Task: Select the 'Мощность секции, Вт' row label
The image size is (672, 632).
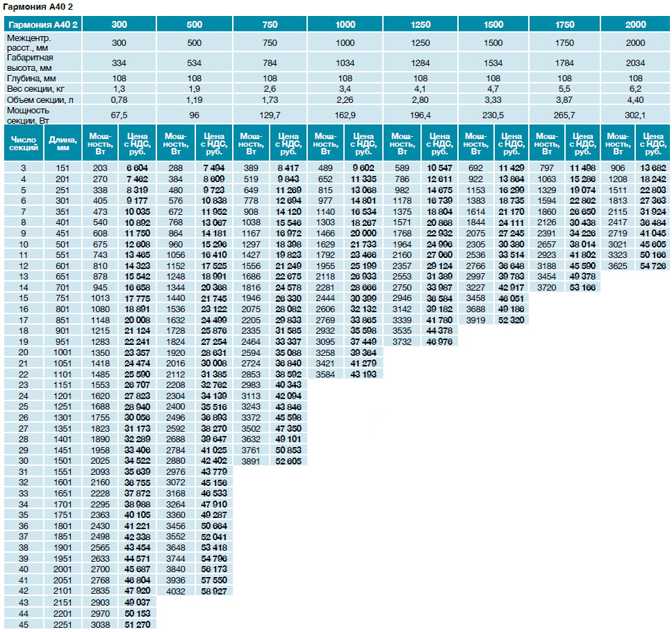Action: tap(28, 115)
